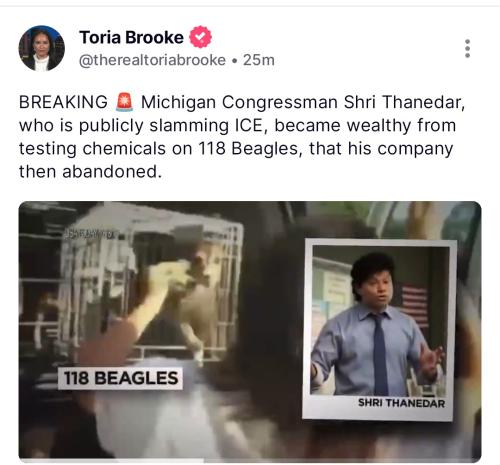Click the SHRI THANEDAR photo caption
The width and height of the screenshot is (500, 465).
401,403
